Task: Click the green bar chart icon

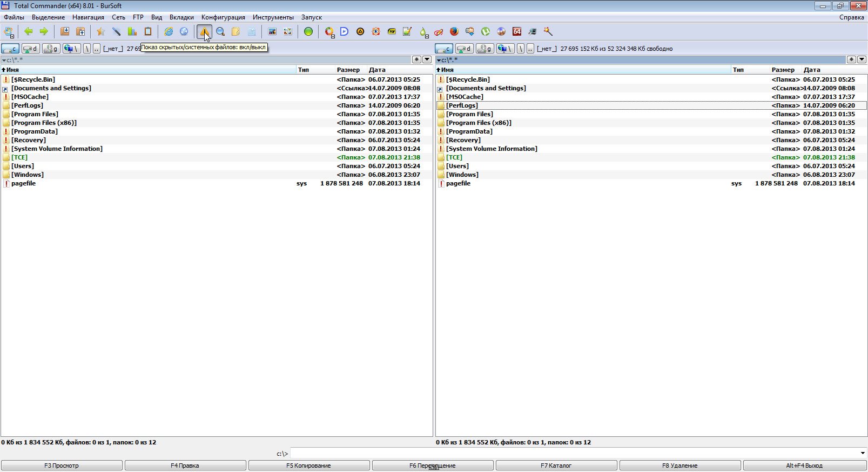Action: [x=132, y=31]
